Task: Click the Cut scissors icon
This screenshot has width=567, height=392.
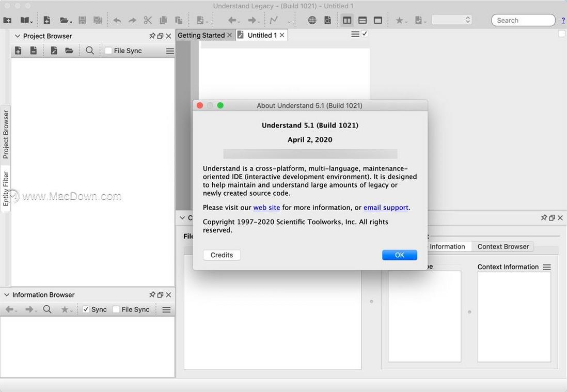Action: pyautogui.click(x=148, y=20)
